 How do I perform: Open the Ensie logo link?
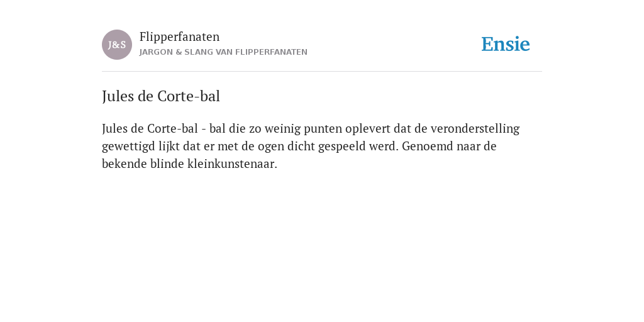click(506, 44)
